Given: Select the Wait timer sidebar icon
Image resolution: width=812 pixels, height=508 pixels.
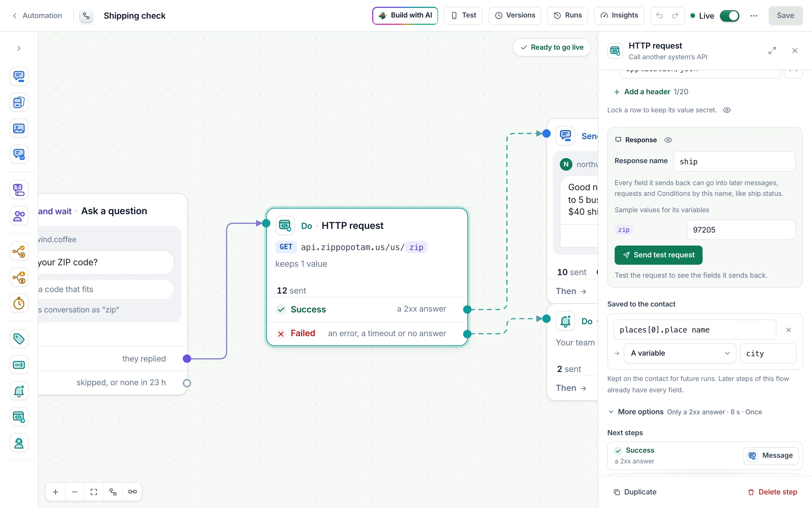Looking at the screenshot, I should [x=19, y=303].
